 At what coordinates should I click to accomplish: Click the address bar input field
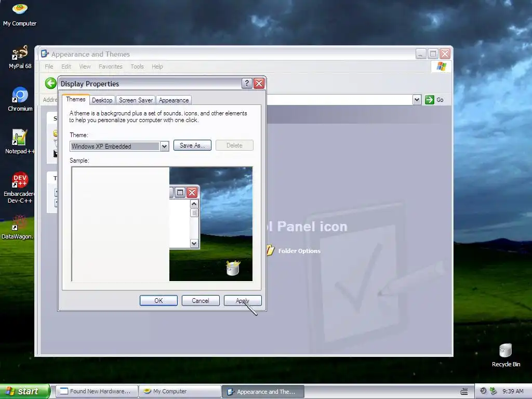click(339, 100)
